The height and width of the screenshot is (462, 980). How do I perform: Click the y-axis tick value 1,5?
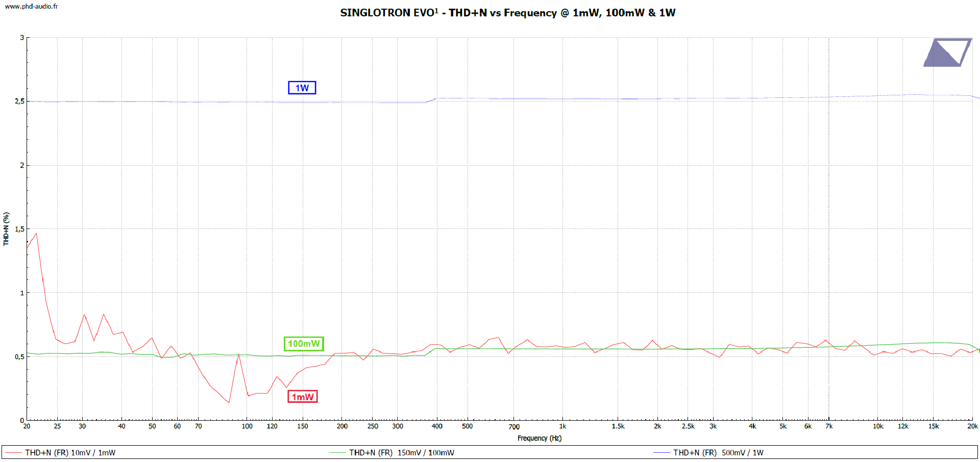click(19, 229)
